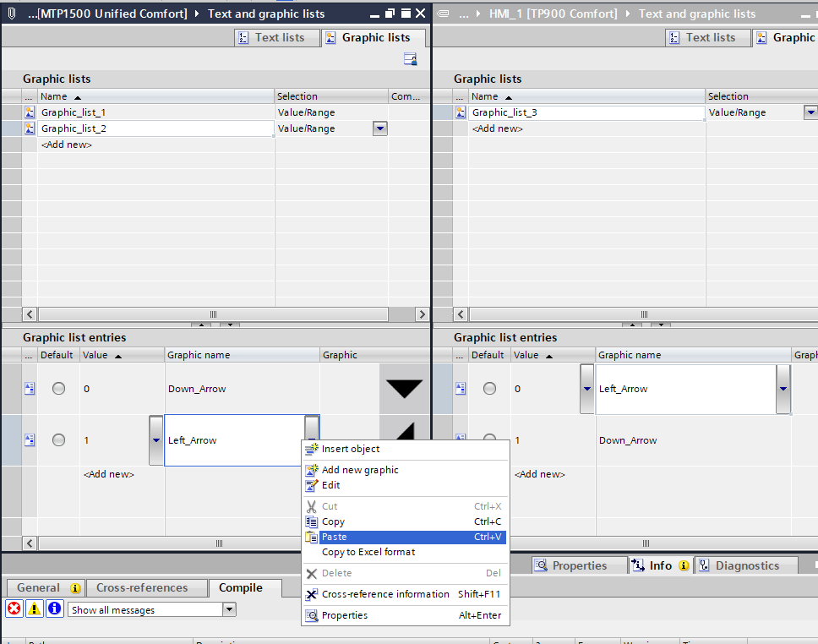
Task: Click the info badge next to Info tab
Action: [684, 565]
